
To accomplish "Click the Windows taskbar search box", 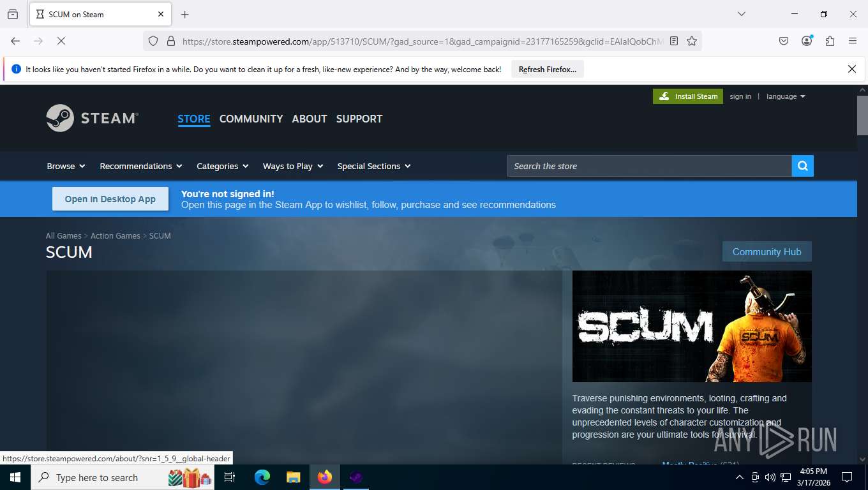I will click(x=123, y=477).
